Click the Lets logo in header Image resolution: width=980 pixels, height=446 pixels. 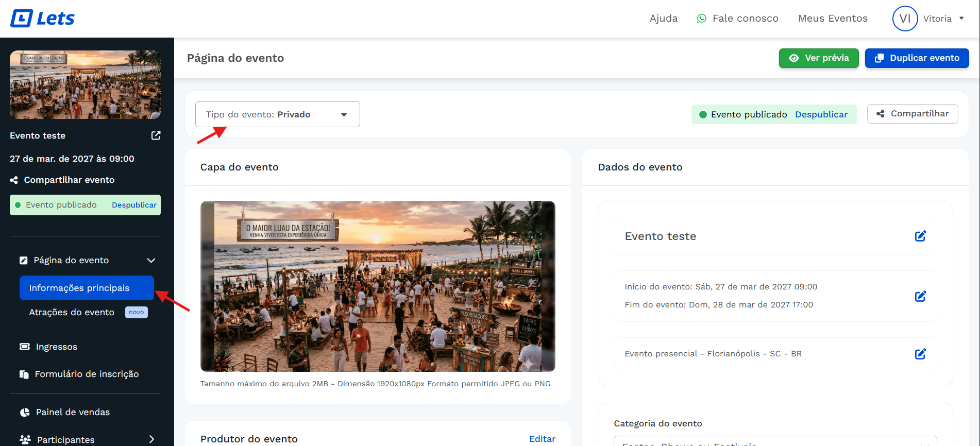pos(42,19)
